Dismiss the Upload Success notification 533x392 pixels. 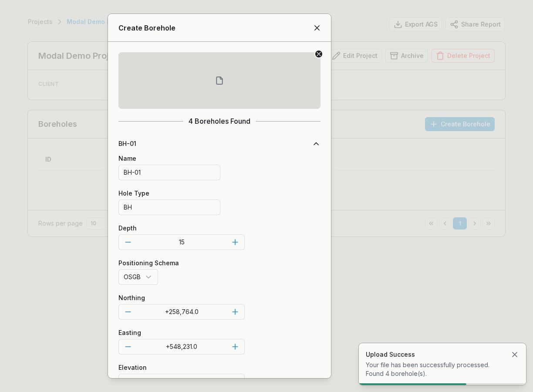point(515,355)
